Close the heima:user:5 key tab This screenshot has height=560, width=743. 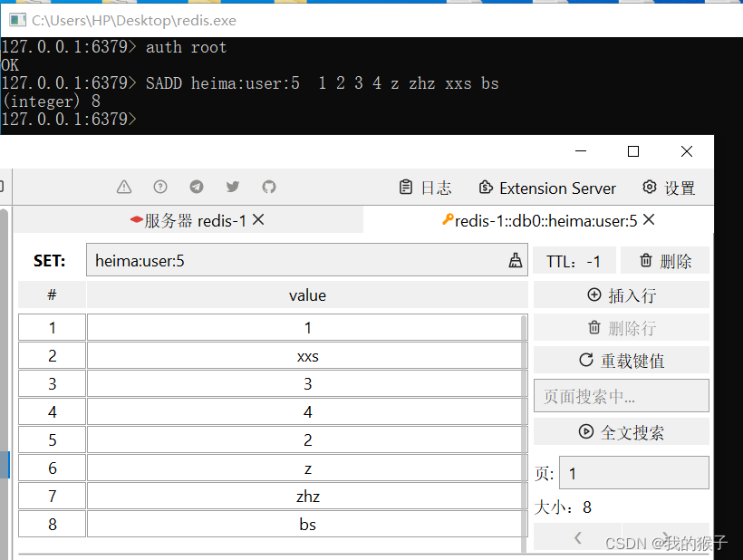click(647, 219)
